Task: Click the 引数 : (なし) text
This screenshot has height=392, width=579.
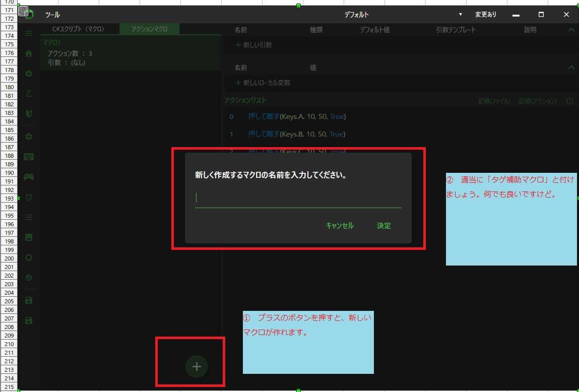Action: click(67, 63)
